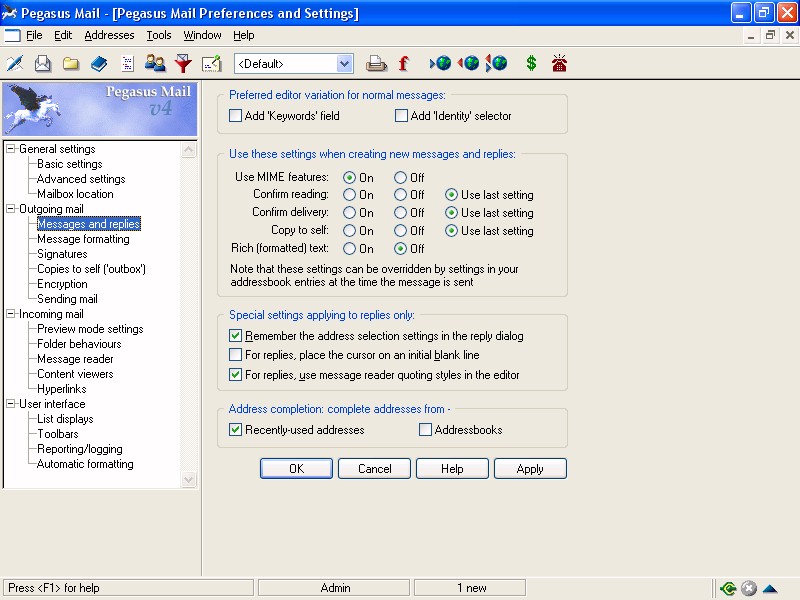Select Use last setting for Confirm reading
The image size is (800, 600).
point(451,195)
